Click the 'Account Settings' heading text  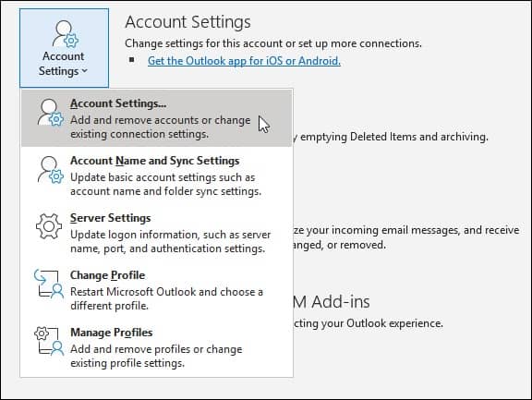click(188, 22)
